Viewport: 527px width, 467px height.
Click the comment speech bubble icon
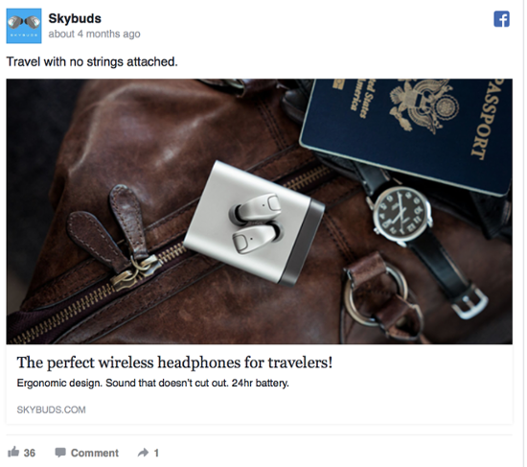point(60,453)
